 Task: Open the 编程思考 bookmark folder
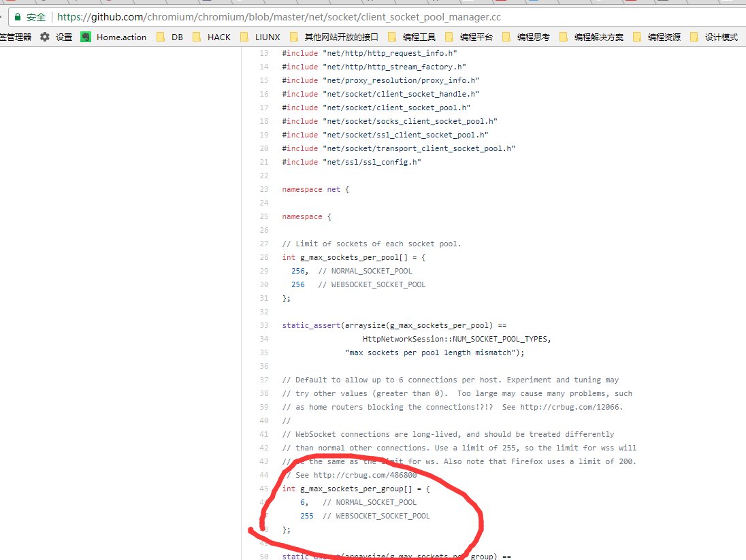click(x=533, y=37)
